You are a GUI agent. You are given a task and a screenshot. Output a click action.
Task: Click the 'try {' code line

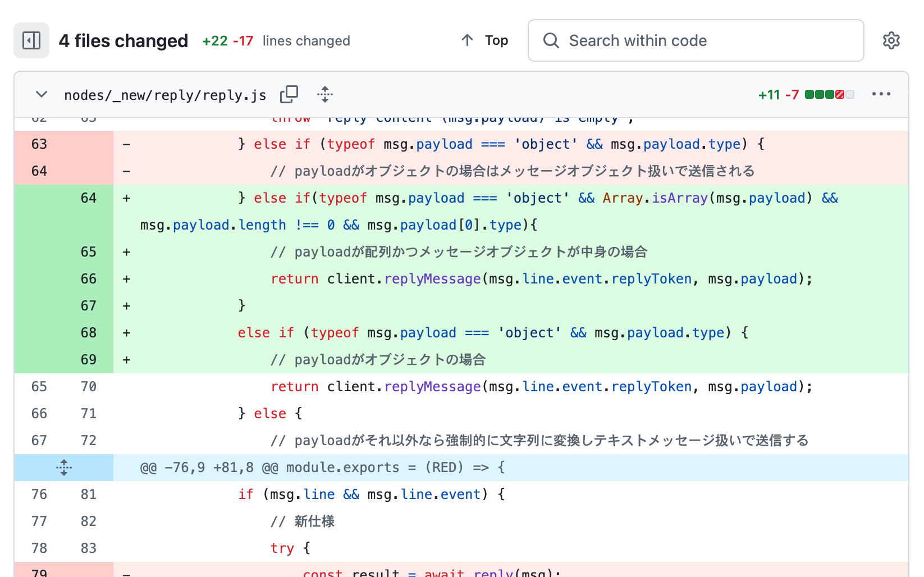[290, 548]
